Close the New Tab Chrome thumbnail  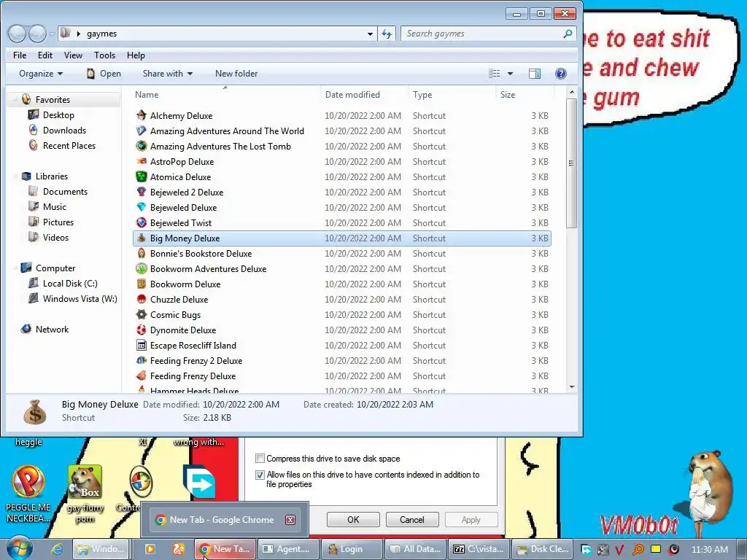[x=290, y=519]
